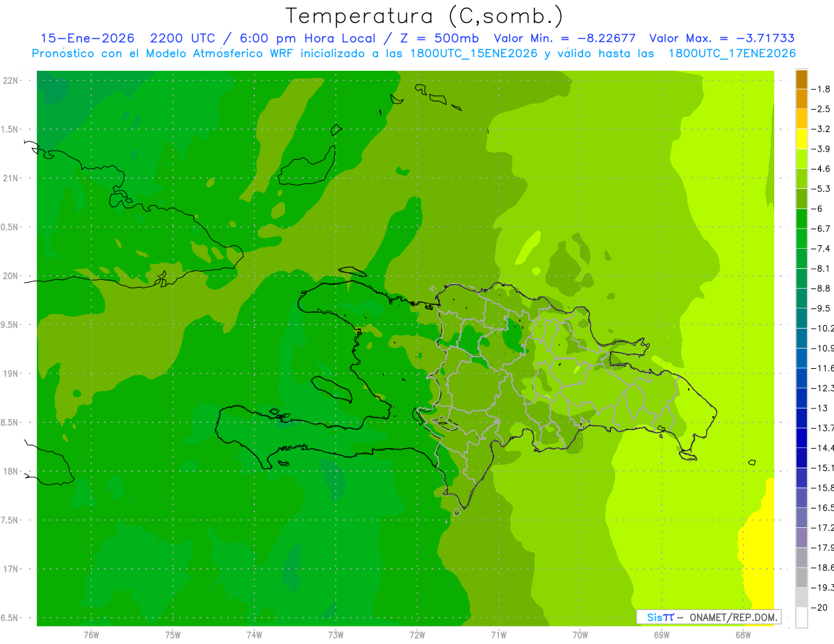This screenshot has width=834, height=644.
Task: Click the "68W" longitude label
Action: [x=743, y=634]
